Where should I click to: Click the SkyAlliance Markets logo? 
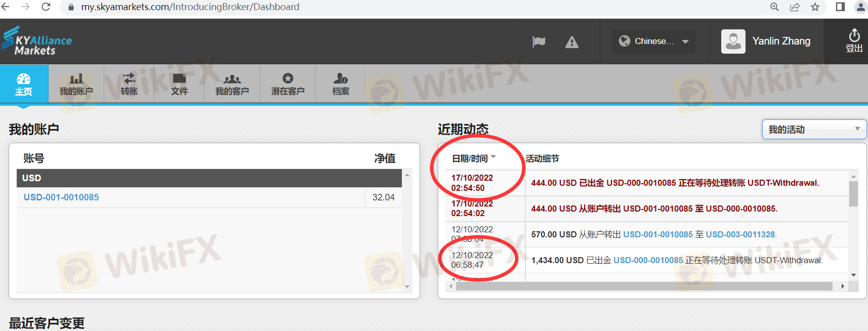click(x=36, y=41)
